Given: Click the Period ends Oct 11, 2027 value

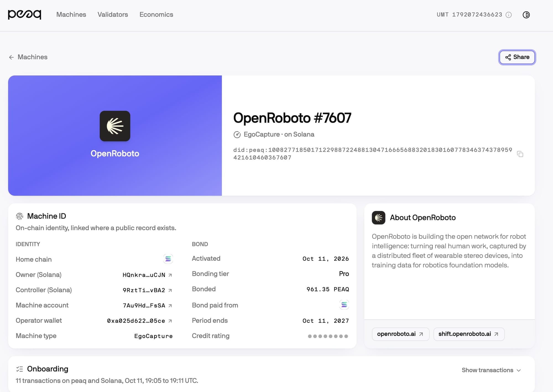Looking at the screenshot, I should point(326,321).
